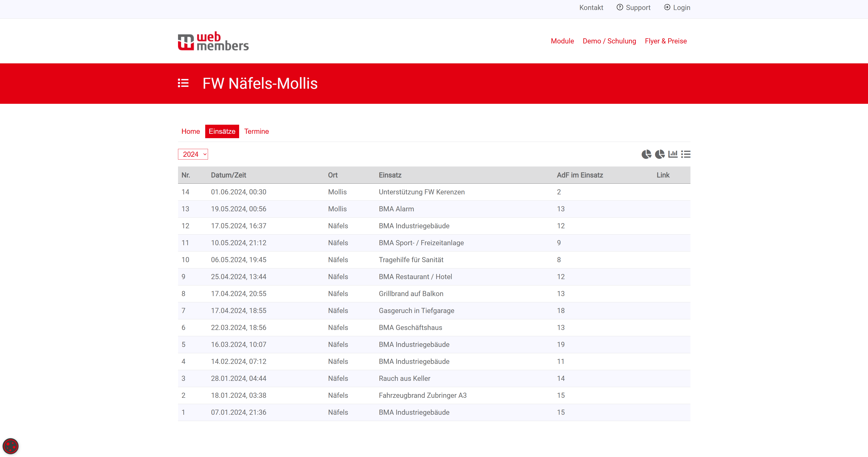
Task: Show the bar chart statistics view
Action: pyautogui.click(x=673, y=154)
